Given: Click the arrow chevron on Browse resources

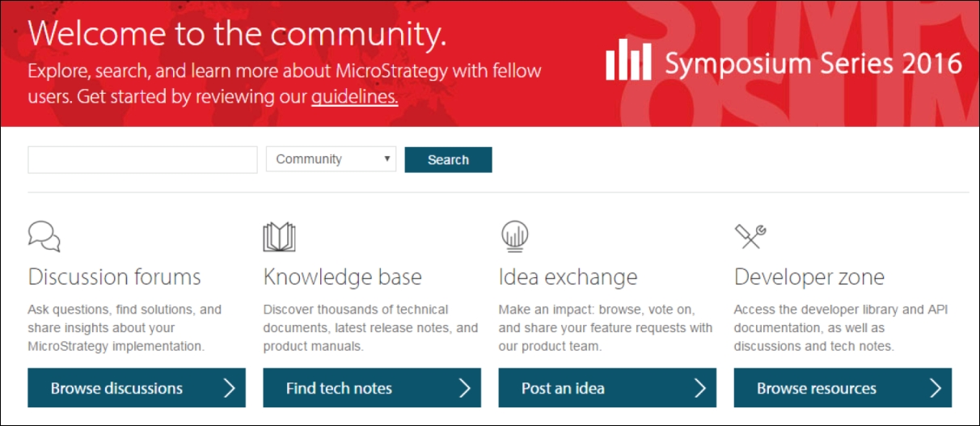Looking at the screenshot, I should pos(935,388).
